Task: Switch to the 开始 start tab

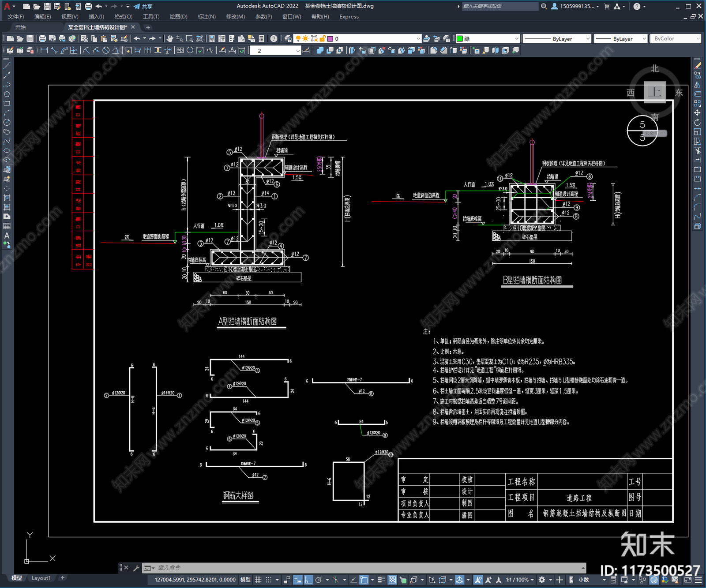Action: click(x=21, y=27)
